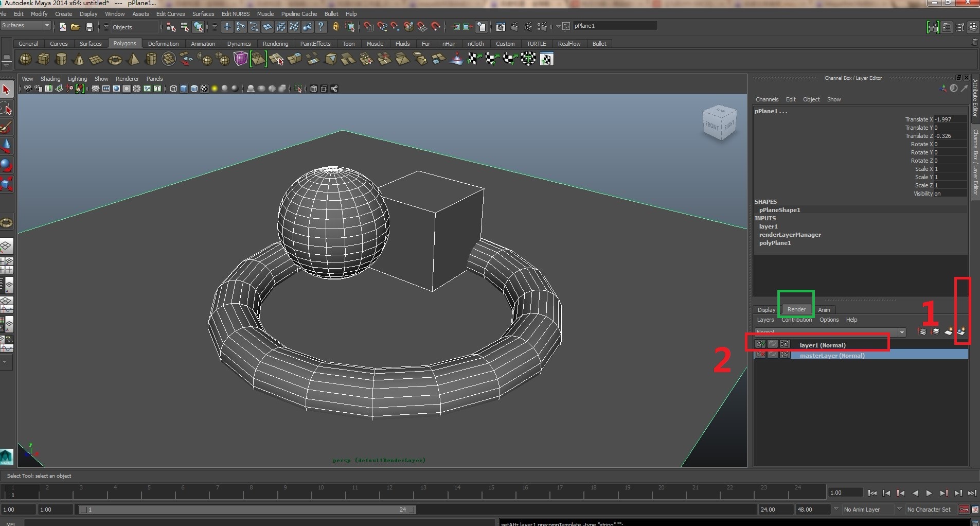This screenshot has width=980, height=526.
Task: Select layer1 (Normal) render layer
Action: (x=822, y=345)
